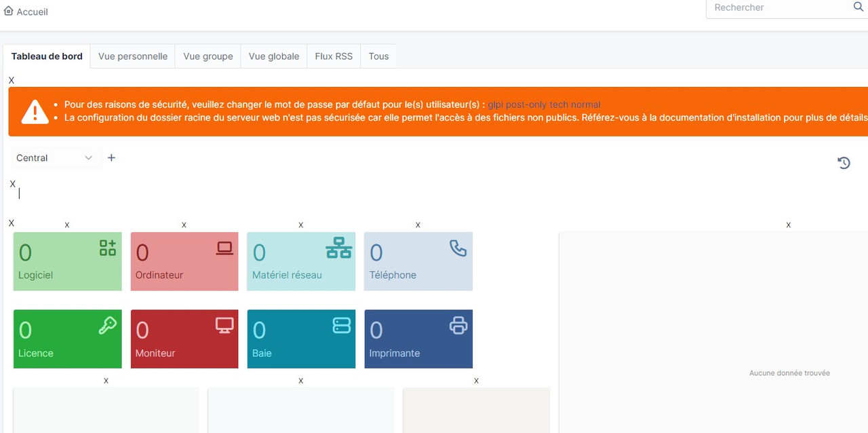Click the Téléphone handset icon
This screenshot has height=433, width=868.
(458, 248)
